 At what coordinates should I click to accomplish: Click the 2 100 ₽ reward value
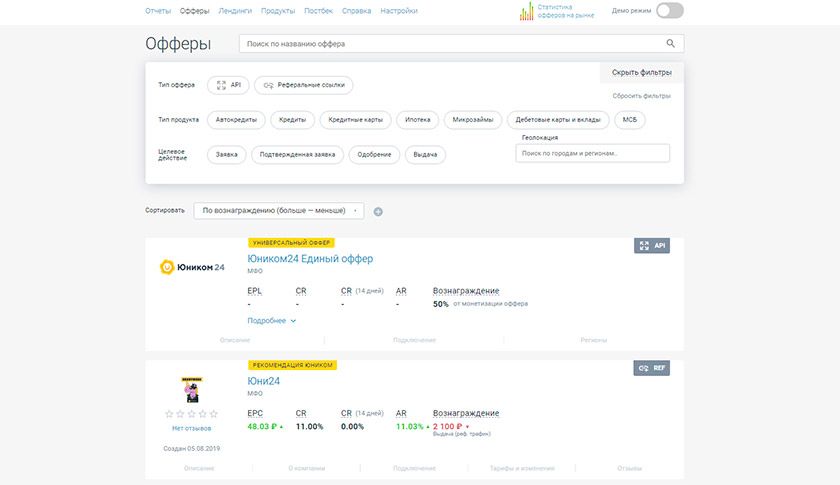[447, 427]
